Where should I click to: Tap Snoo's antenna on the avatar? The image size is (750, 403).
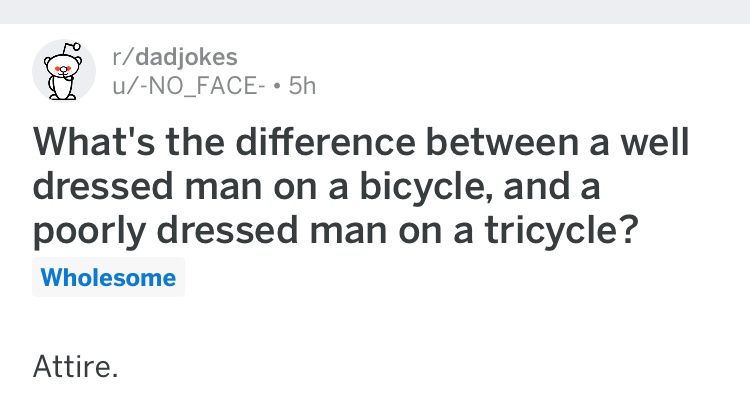(x=72, y=48)
